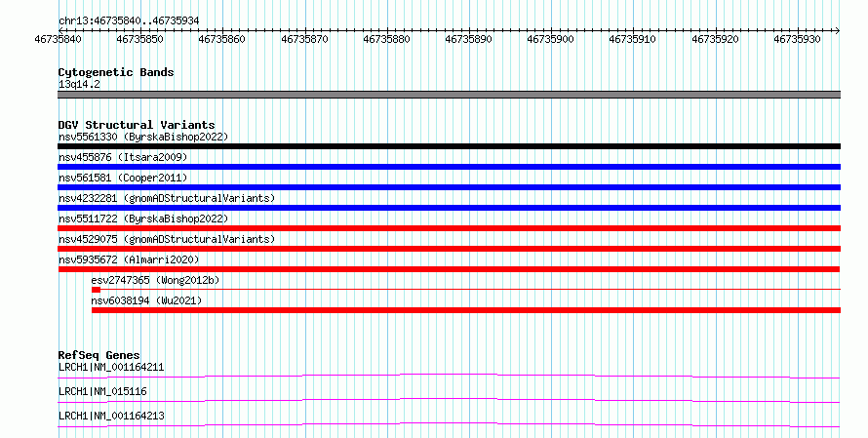Select the Cytogenetic Bands track title
The width and height of the screenshot is (868, 438).
point(116,72)
